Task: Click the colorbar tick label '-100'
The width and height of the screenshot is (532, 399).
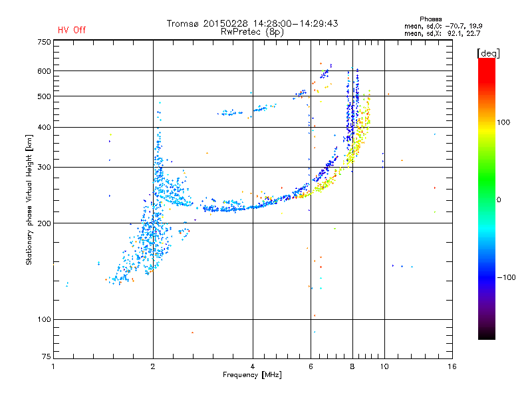Action: click(x=506, y=277)
